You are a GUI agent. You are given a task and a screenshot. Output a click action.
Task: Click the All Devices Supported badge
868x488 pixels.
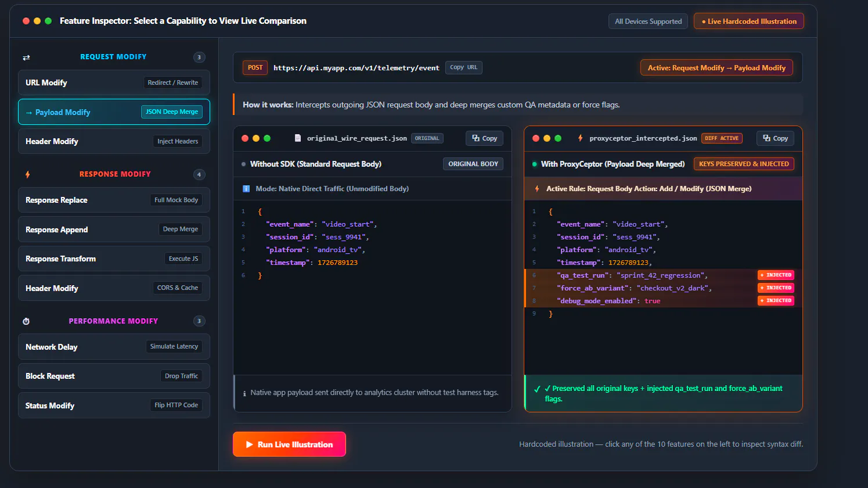click(649, 21)
